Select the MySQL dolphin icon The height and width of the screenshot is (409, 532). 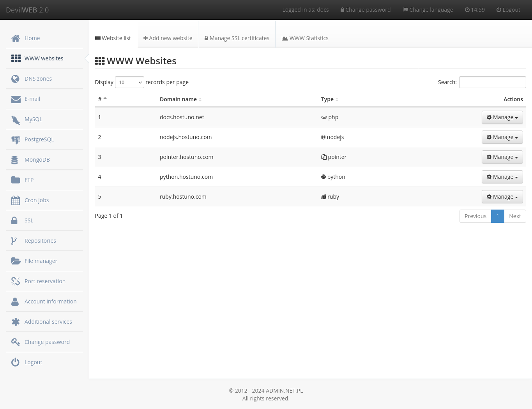tap(16, 119)
